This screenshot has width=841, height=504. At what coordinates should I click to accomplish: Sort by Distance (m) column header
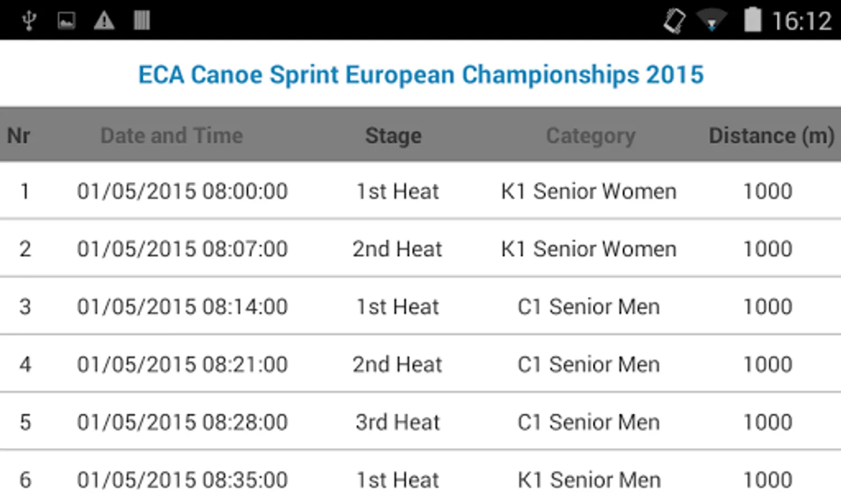pyautogui.click(x=771, y=136)
